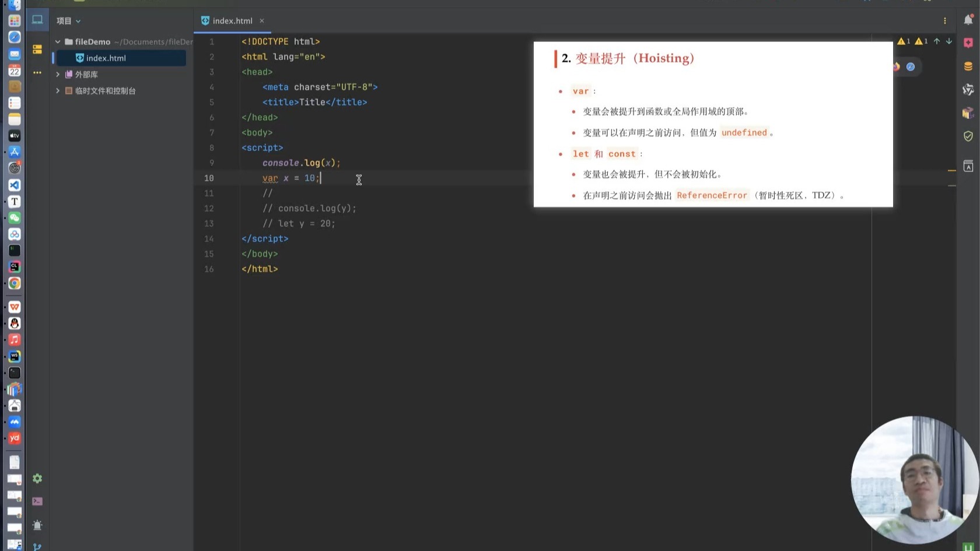Go to next highlighted problem arrow

point(949,41)
